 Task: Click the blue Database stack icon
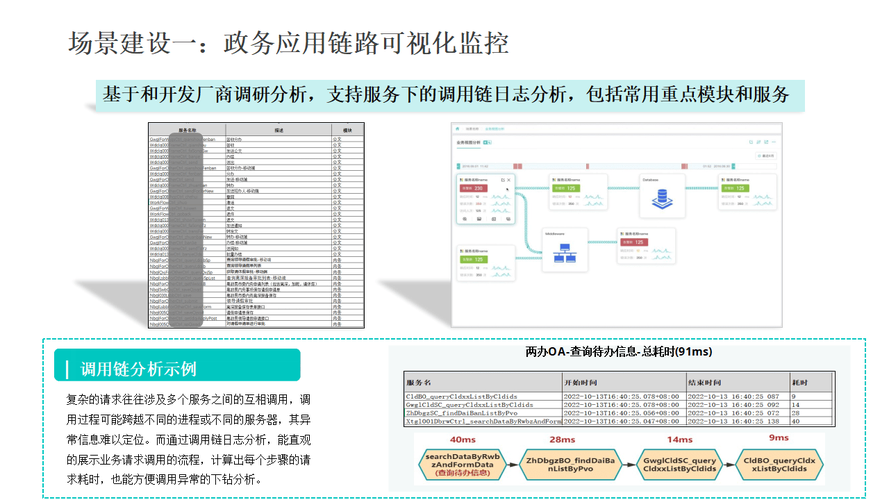pos(662,199)
